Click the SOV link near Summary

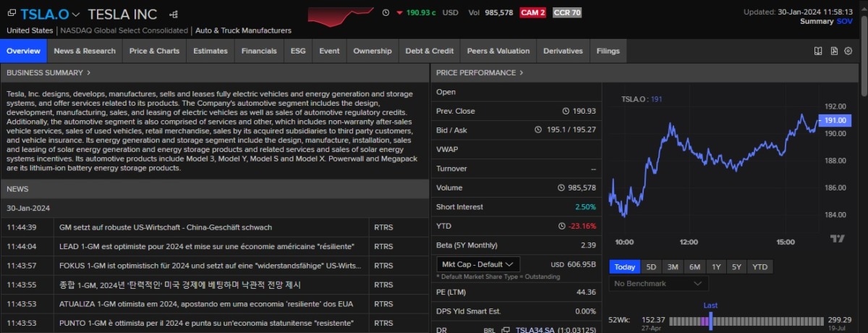tap(845, 22)
